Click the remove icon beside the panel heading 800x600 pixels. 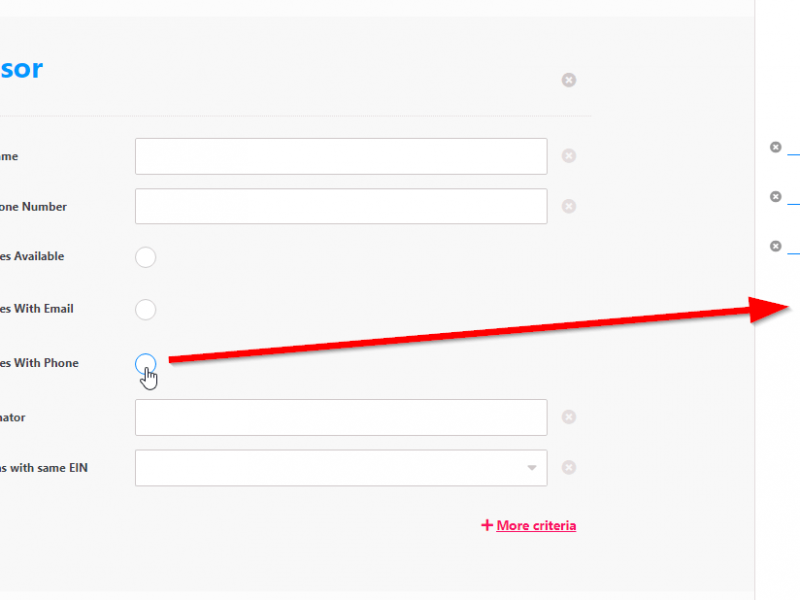coord(568,80)
